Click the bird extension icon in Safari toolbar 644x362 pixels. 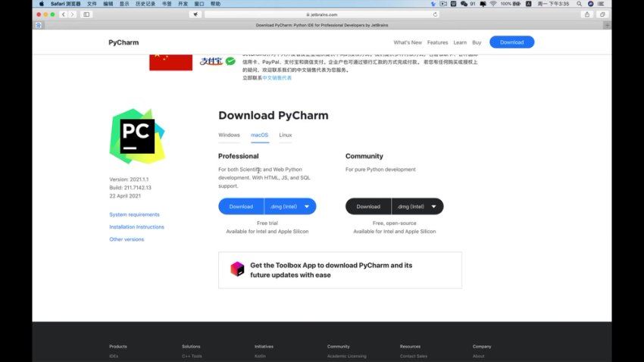195,14
